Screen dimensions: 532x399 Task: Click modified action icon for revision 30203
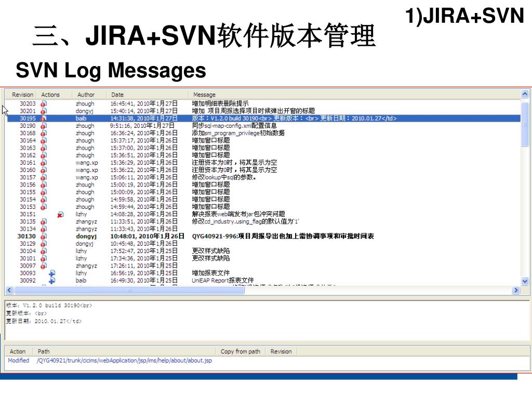click(44, 104)
